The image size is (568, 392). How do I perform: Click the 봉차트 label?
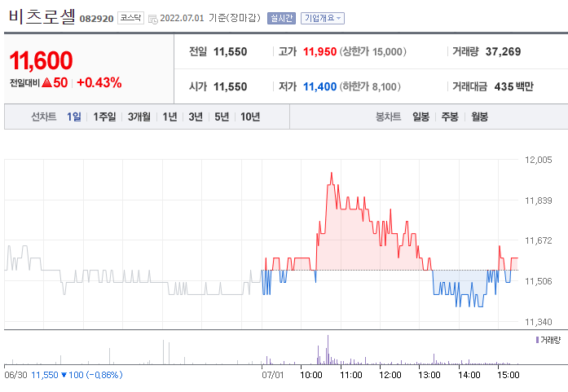tap(389, 117)
